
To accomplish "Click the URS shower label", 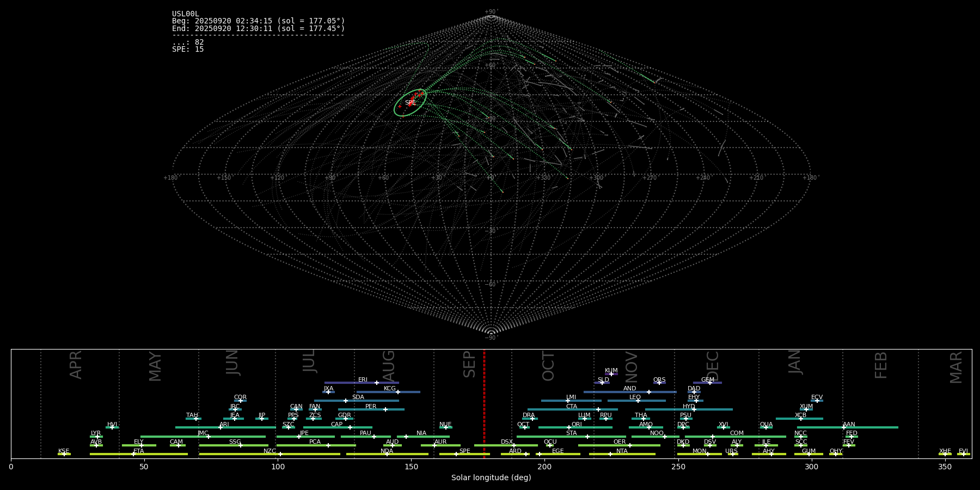I will [x=731, y=451].
